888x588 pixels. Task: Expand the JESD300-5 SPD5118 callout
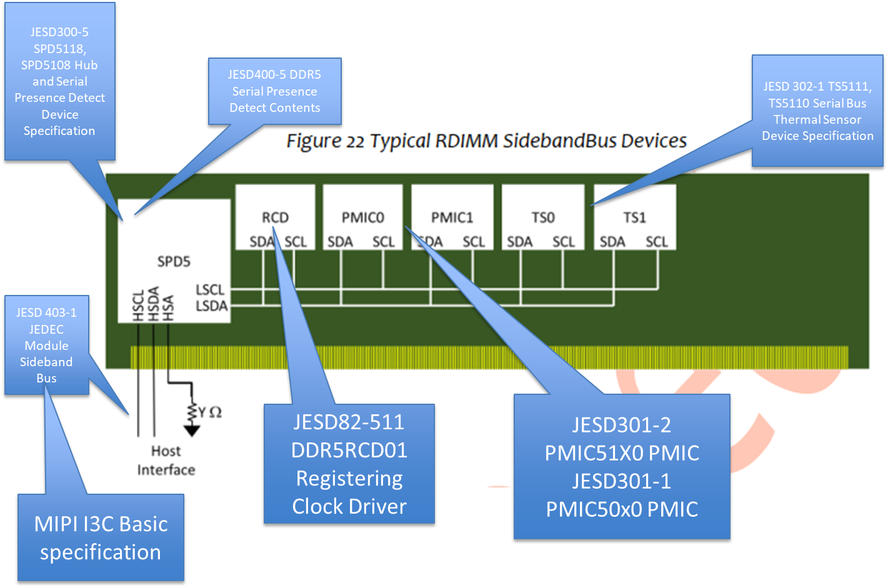pos(59,81)
